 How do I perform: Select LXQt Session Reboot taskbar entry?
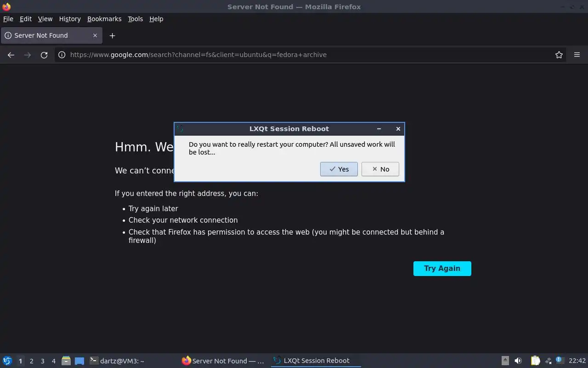point(316,361)
